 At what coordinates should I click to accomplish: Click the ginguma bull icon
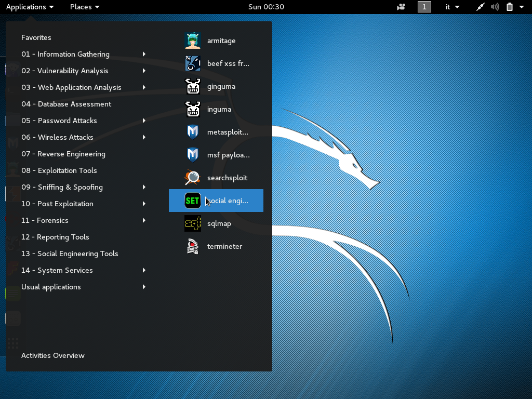[x=193, y=86]
